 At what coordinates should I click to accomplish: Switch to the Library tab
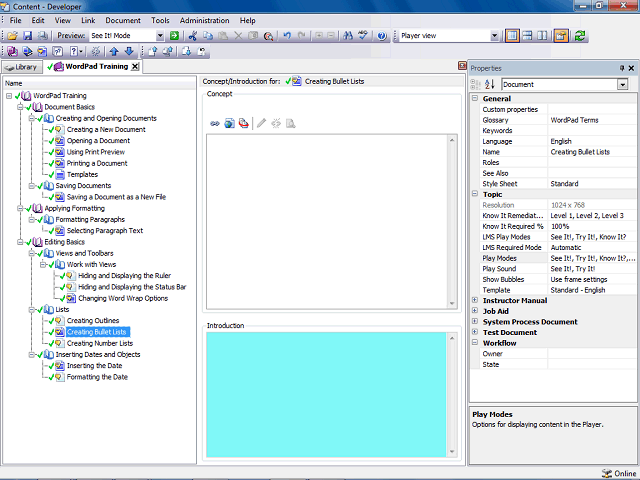point(22,67)
